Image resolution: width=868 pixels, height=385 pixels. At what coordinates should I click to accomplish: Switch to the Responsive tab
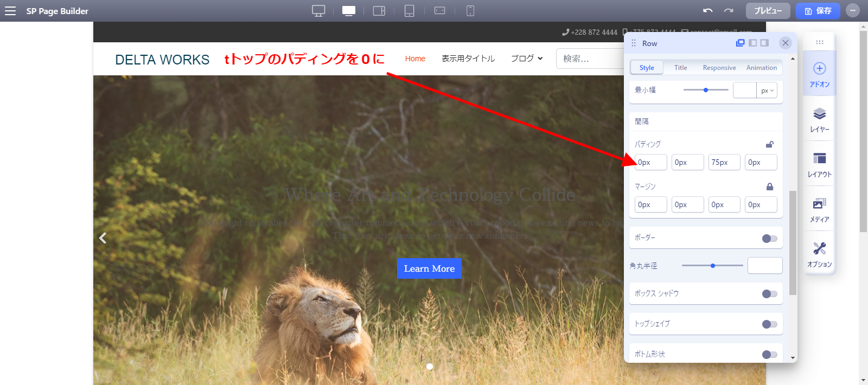[x=719, y=68]
